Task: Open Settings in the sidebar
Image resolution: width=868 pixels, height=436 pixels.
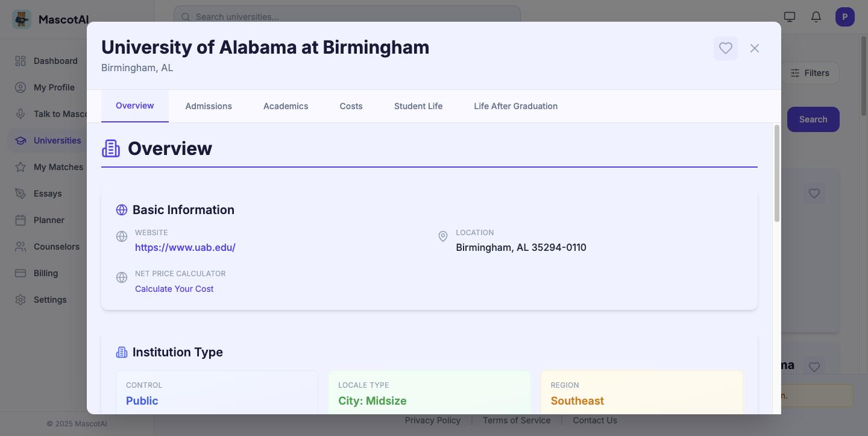Action: [x=50, y=300]
